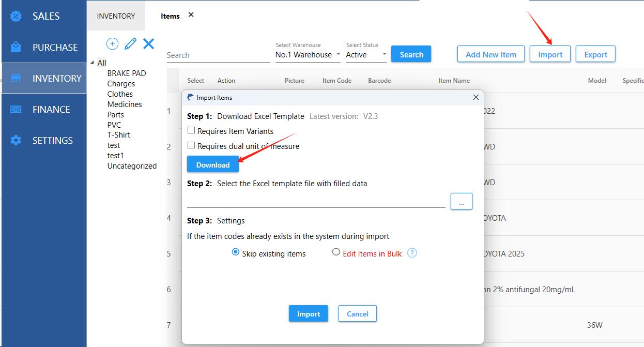Click the delete category X icon
Image resolution: width=644 pixels, height=347 pixels.
pyautogui.click(x=149, y=44)
